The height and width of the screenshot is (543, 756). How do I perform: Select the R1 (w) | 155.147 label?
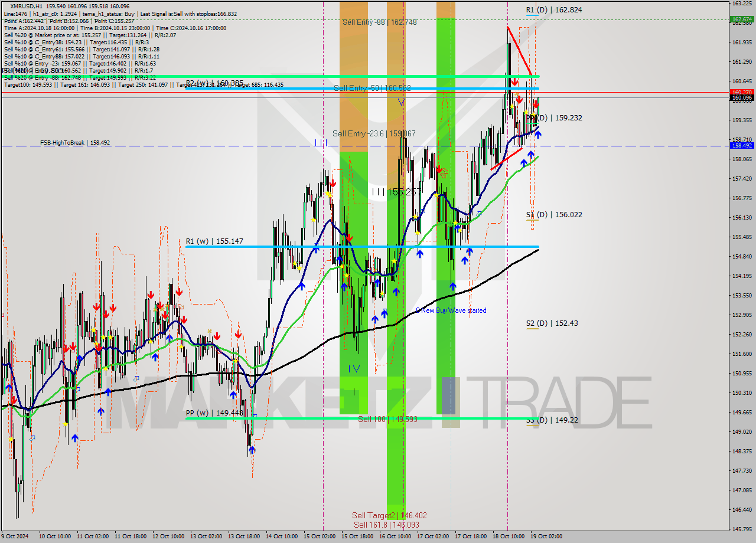214,241
